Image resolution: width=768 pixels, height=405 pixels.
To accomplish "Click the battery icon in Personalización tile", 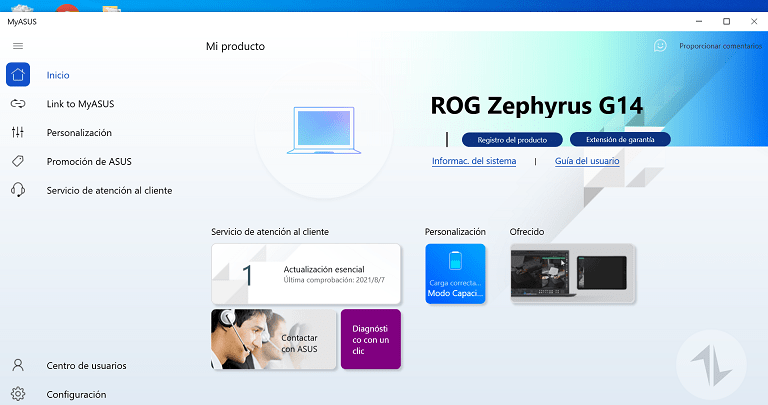I will coord(456,261).
